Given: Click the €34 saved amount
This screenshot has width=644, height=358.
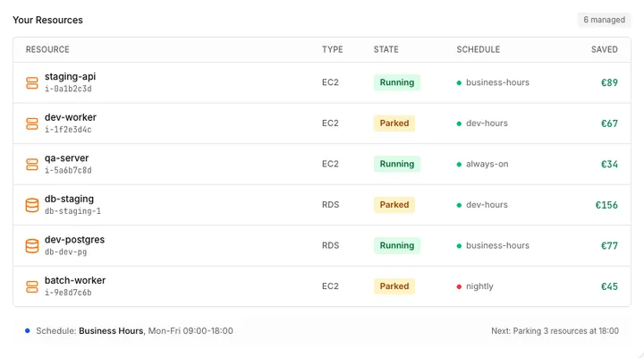Looking at the screenshot, I should coord(609,164).
